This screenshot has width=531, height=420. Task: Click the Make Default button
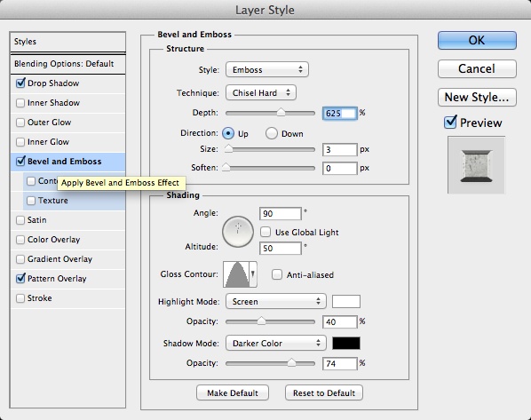click(233, 392)
